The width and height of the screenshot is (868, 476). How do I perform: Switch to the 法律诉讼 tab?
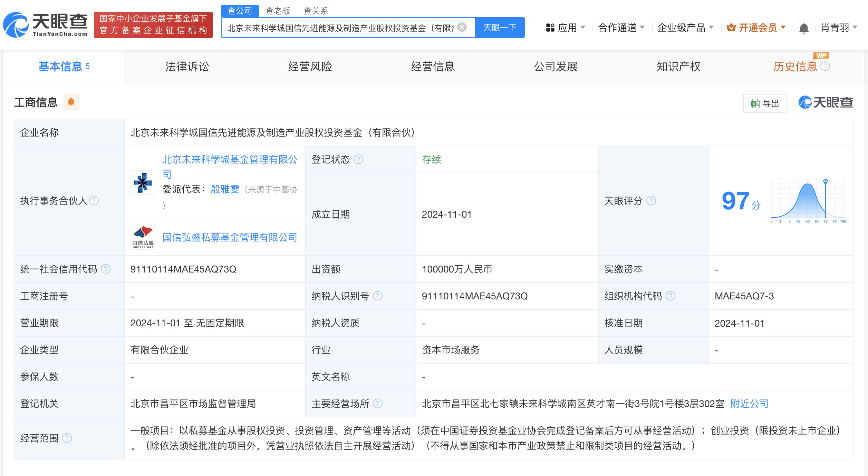(x=187, y=66)
